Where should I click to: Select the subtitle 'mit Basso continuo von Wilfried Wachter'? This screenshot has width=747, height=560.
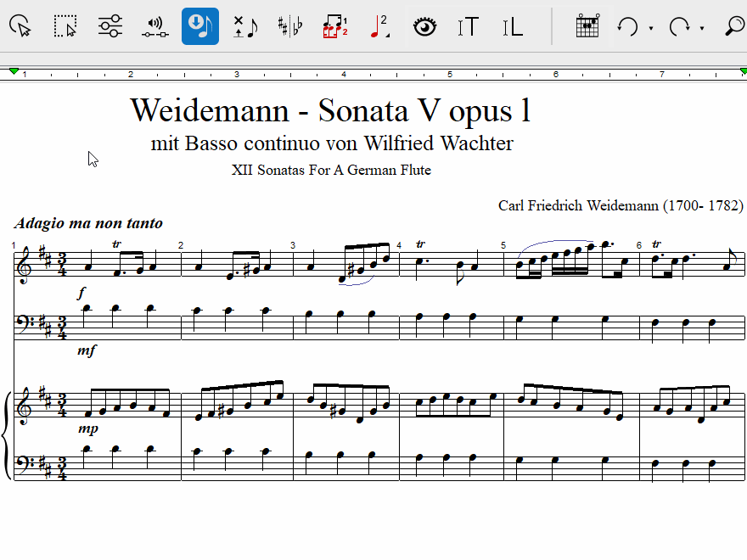tap(332, 143)
